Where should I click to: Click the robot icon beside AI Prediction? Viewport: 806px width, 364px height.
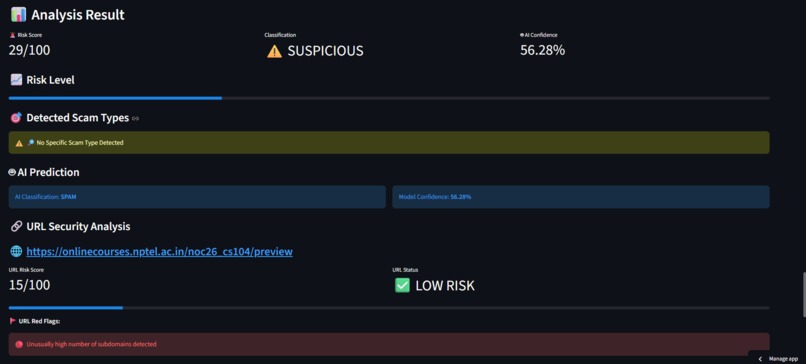coord(12,173)
